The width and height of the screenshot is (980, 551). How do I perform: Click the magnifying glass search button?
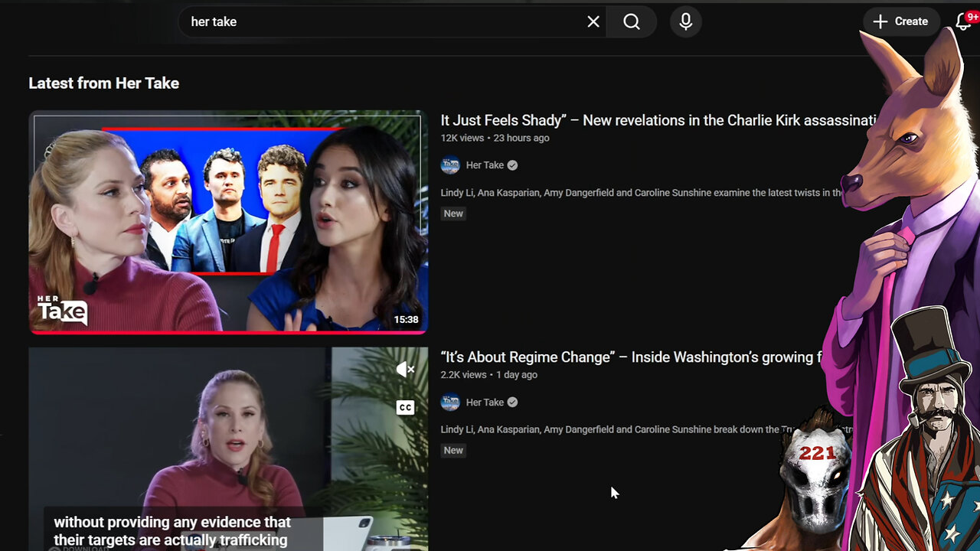pyautogui.click(x=631, y=22)
